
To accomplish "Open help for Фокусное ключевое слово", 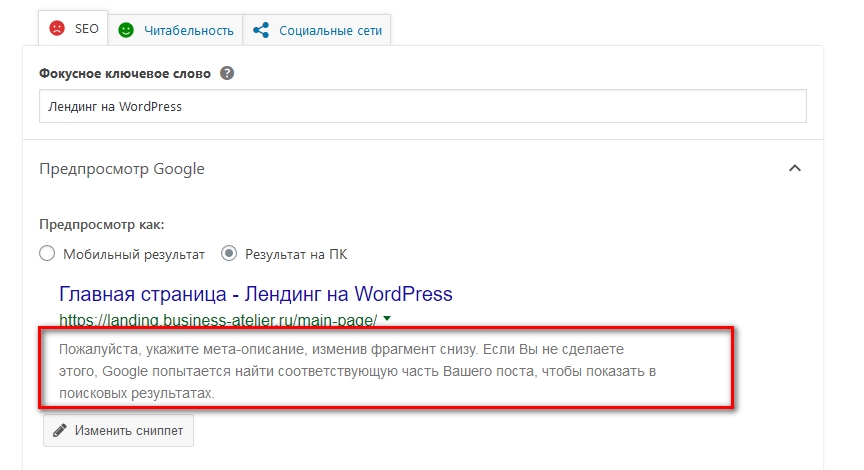I will coord(227,73).
